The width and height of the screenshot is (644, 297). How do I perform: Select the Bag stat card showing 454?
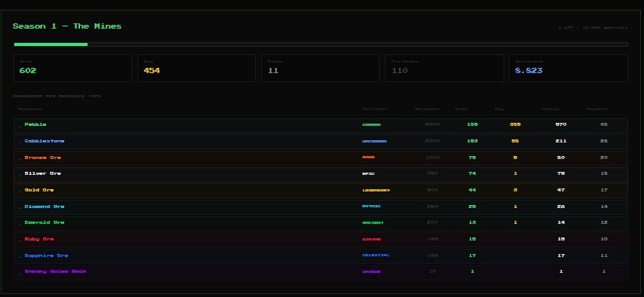point(197,68)
